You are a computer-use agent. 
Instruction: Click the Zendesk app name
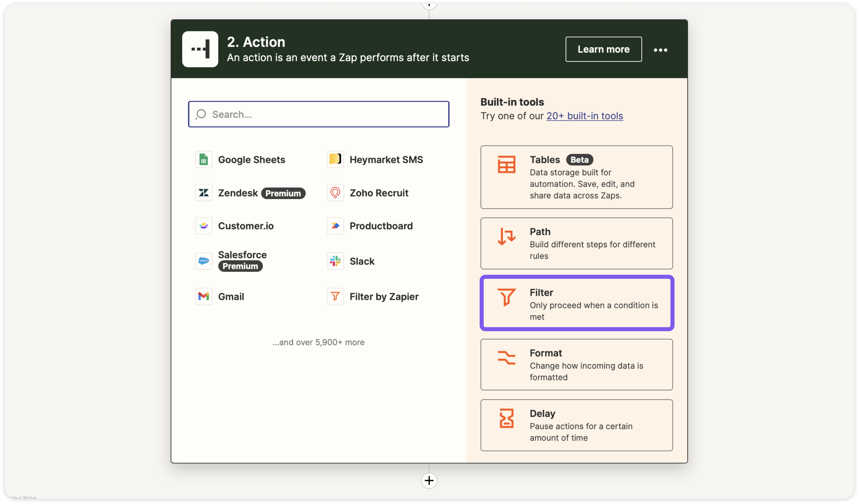pos(238,193)
